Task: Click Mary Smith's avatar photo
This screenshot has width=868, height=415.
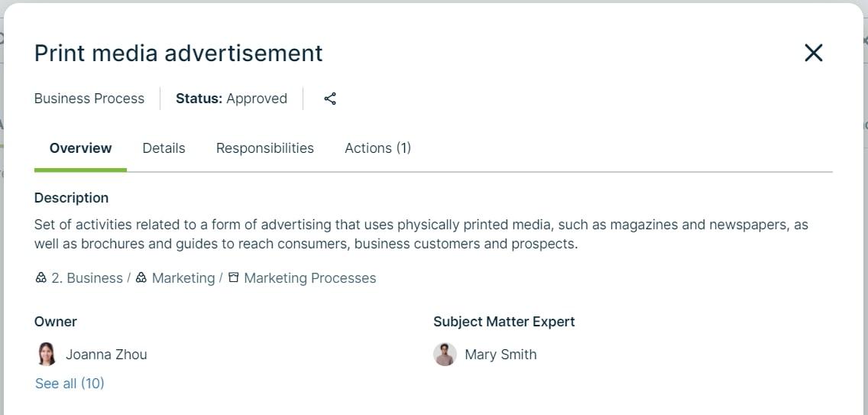Action: [x=445, y=355]
